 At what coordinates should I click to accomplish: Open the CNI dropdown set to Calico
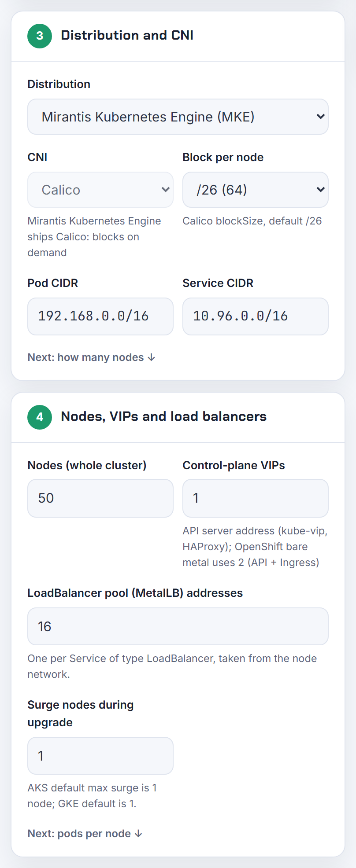(100, 190)
